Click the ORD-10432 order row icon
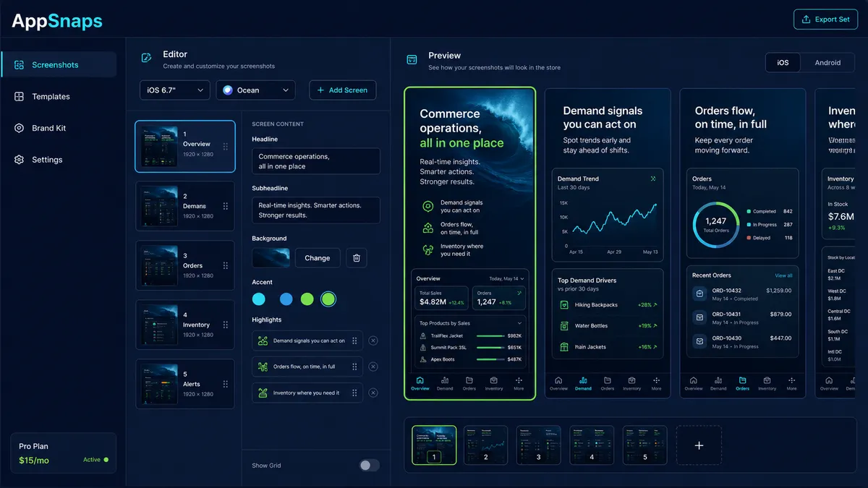Screen dimensions: 868x488 (699, 294)
